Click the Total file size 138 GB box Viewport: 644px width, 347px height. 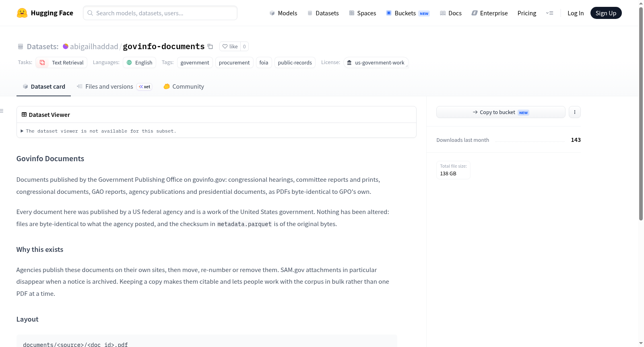coord(453,170)
